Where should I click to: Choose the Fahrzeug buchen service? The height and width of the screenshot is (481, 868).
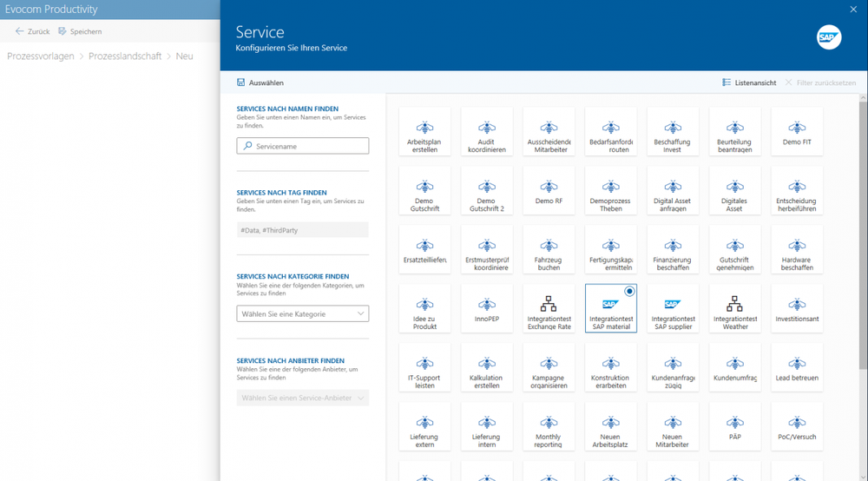(549, 251)
